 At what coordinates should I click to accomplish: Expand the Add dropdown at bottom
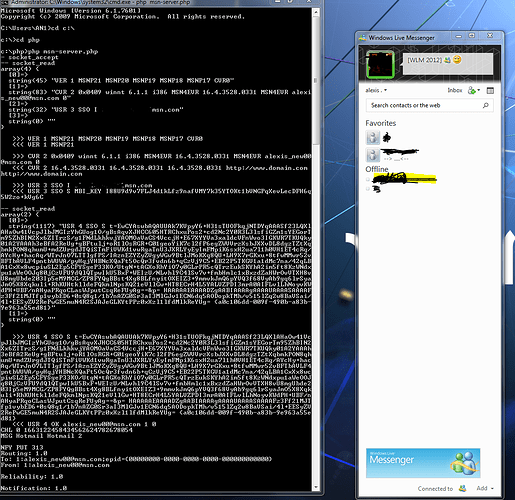485,488
